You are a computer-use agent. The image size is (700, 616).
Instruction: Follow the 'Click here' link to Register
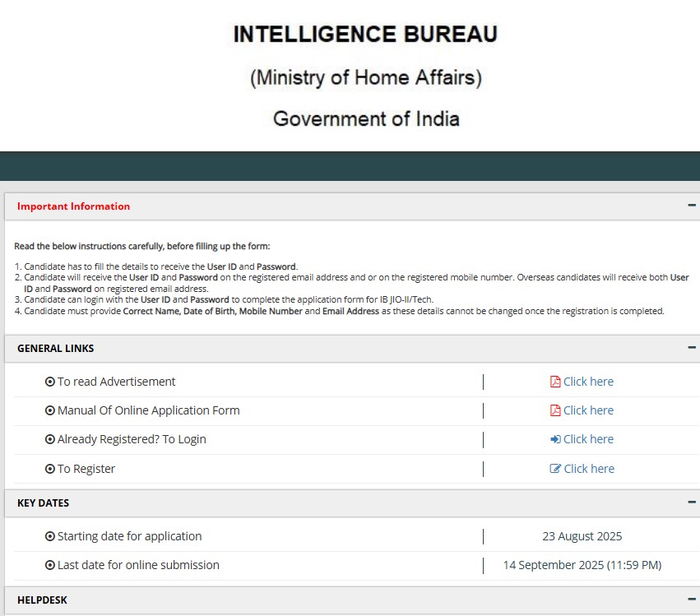pyautogui.click(x=589, y=469)
